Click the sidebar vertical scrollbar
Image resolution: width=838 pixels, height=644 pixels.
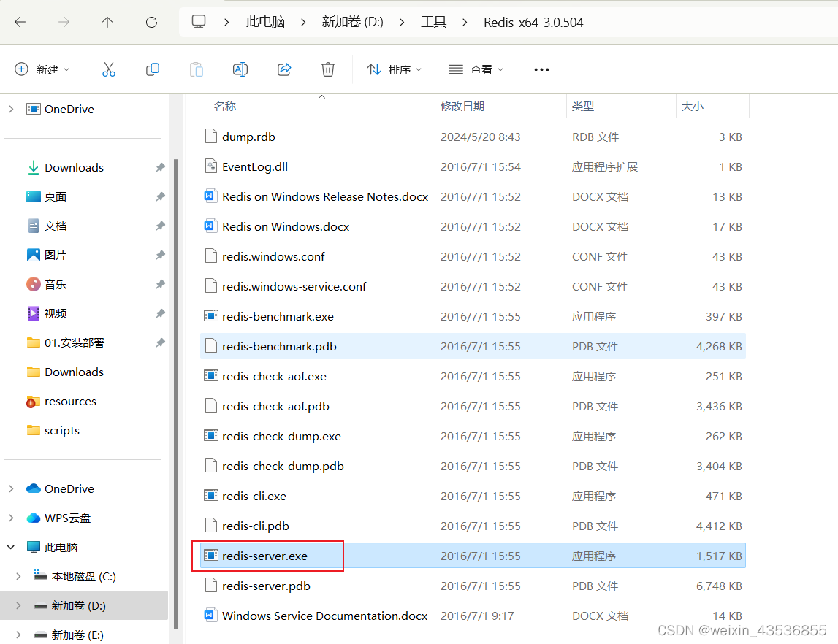(x=176, y=394)
